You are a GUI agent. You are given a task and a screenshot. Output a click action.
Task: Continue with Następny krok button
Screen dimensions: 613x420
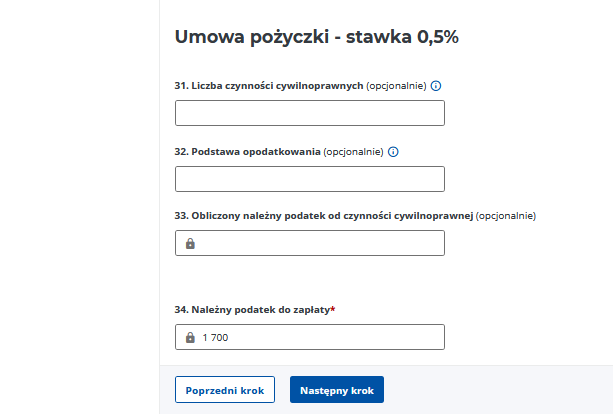click(337, 389)
